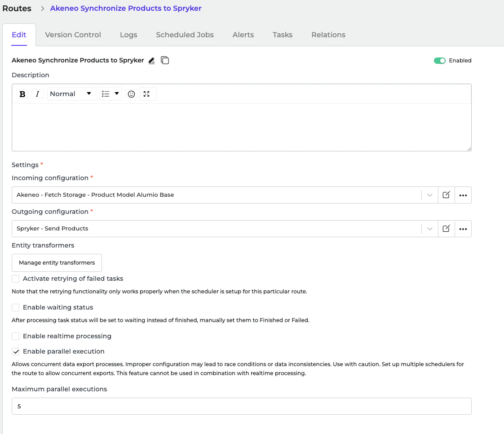Click the Description label
The image size is (504, 434).
[31, 75]
